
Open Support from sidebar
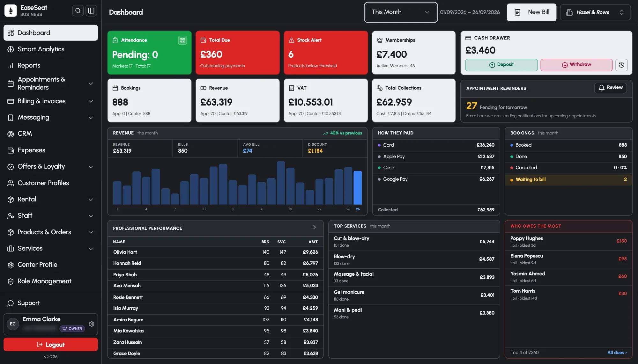pyautogui.click(x=51, y=303)
